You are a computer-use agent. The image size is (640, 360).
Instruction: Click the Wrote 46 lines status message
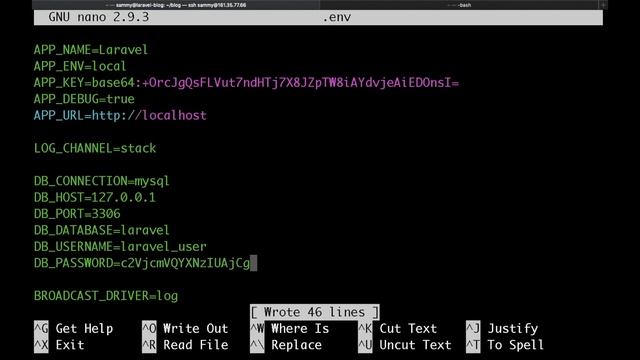point(315,312)
